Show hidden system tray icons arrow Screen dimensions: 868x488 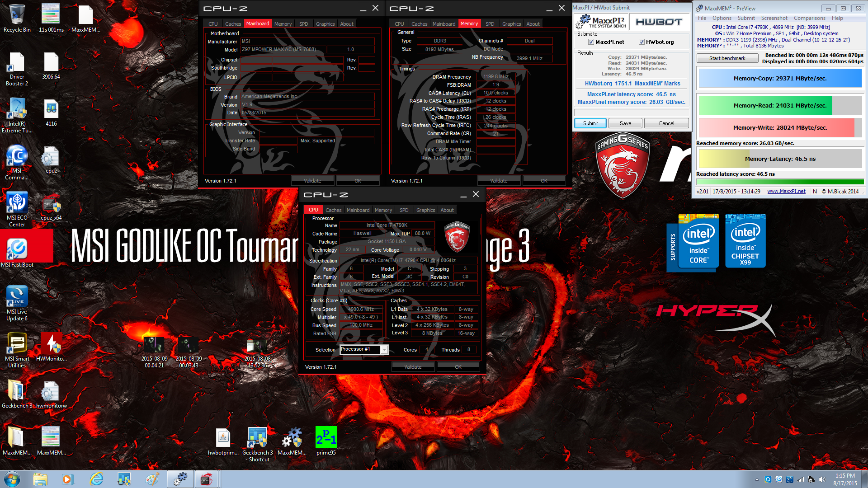[x=757, y=479]
